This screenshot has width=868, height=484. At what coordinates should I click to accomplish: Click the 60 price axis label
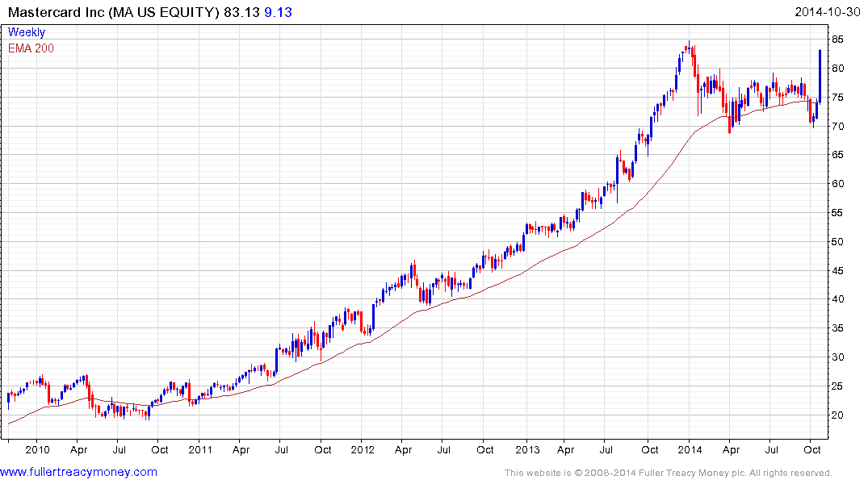click(837, 184)
